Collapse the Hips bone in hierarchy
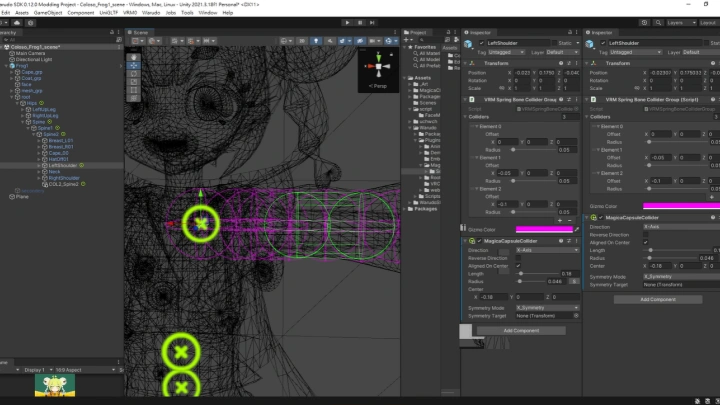Image resolution: width=720 pixels, height=405 pixels. [17, 103]
